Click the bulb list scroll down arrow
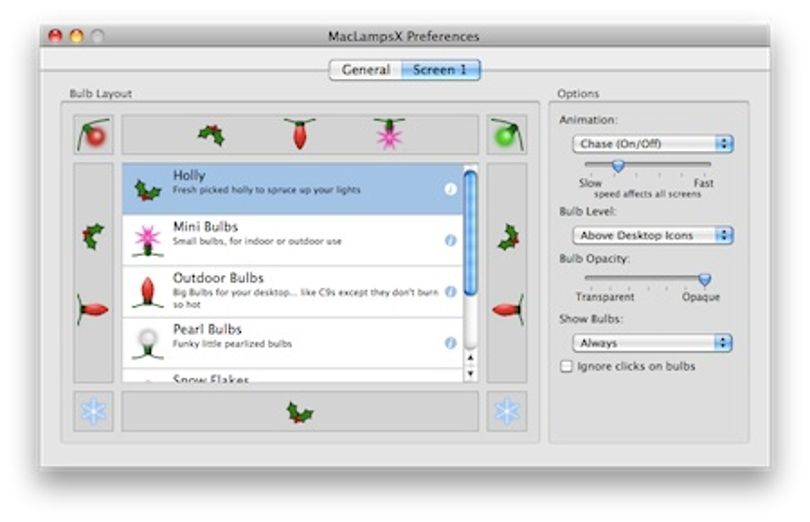 pos(470,373)
